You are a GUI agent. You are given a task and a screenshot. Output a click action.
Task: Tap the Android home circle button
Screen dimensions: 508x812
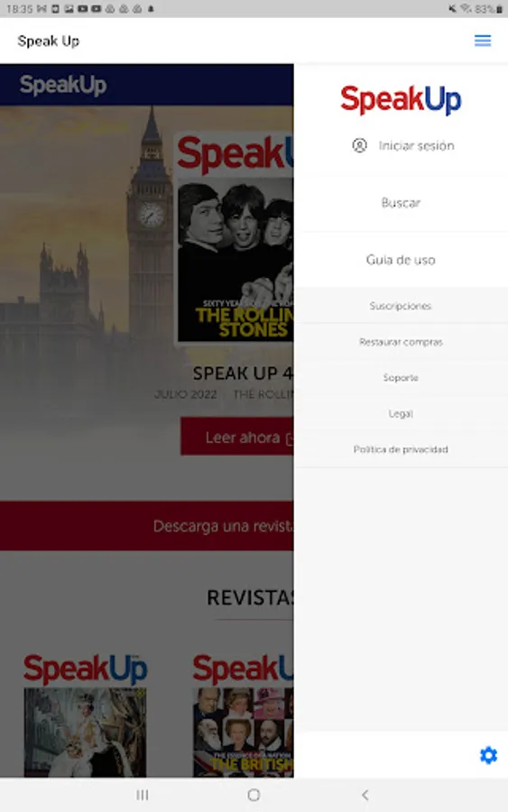click(x=254, y=794)
